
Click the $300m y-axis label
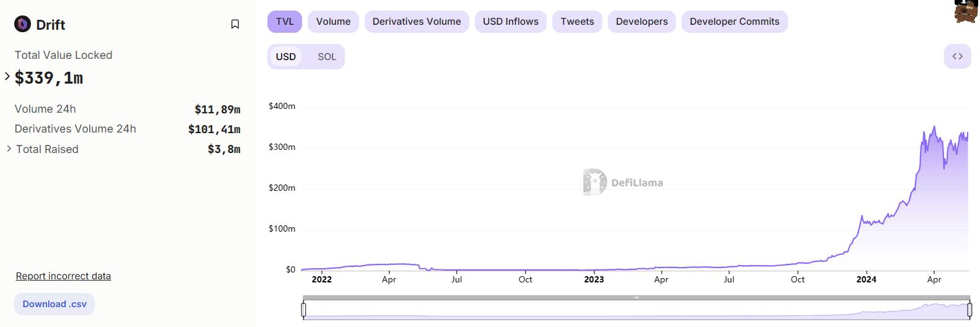[282, 147]
